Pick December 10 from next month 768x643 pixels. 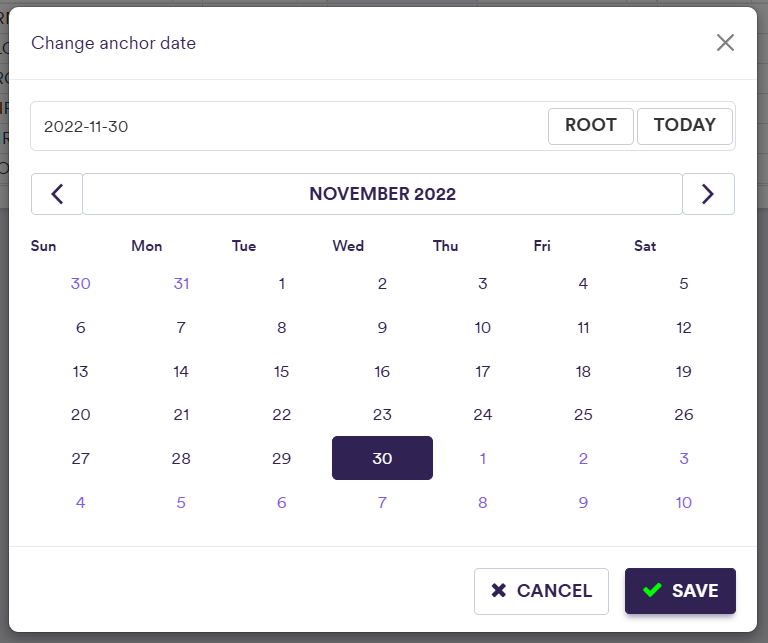(684, 502)
